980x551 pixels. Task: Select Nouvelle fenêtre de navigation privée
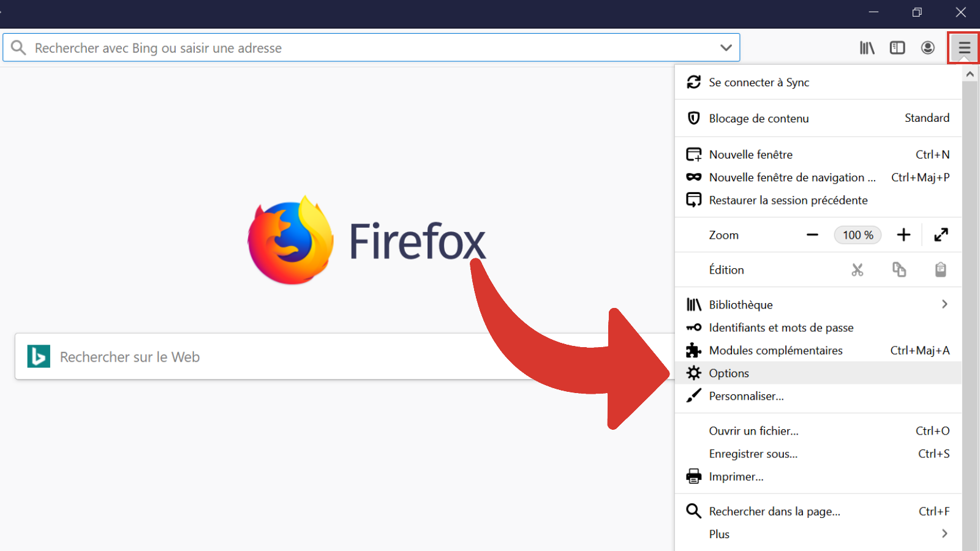tap(791, 177)
